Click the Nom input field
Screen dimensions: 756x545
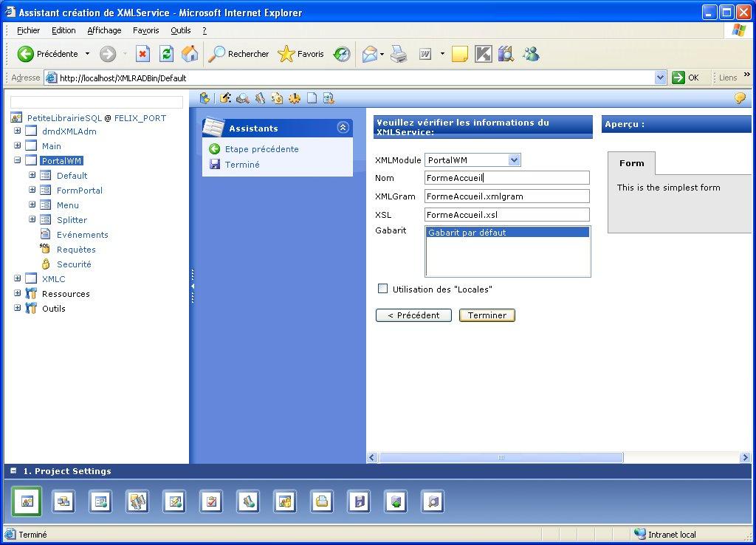click(x=507, y=178)
